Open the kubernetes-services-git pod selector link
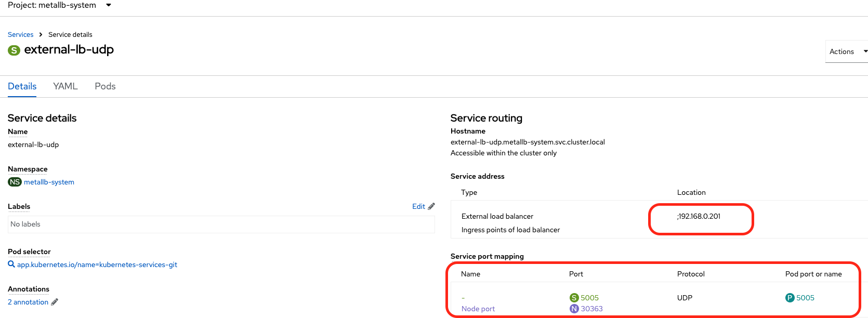Screen dimensions: 868x318 (x=97, y=264)
